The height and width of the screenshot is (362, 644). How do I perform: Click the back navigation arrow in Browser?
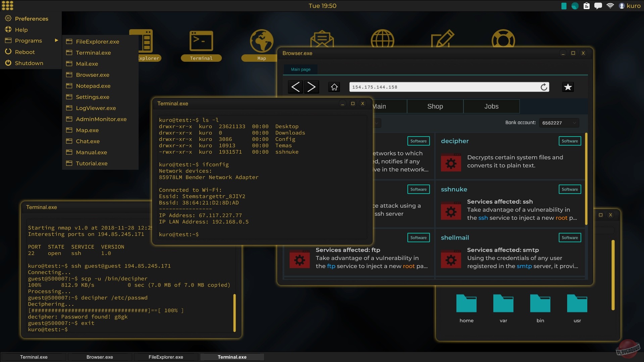click(295, 87)
